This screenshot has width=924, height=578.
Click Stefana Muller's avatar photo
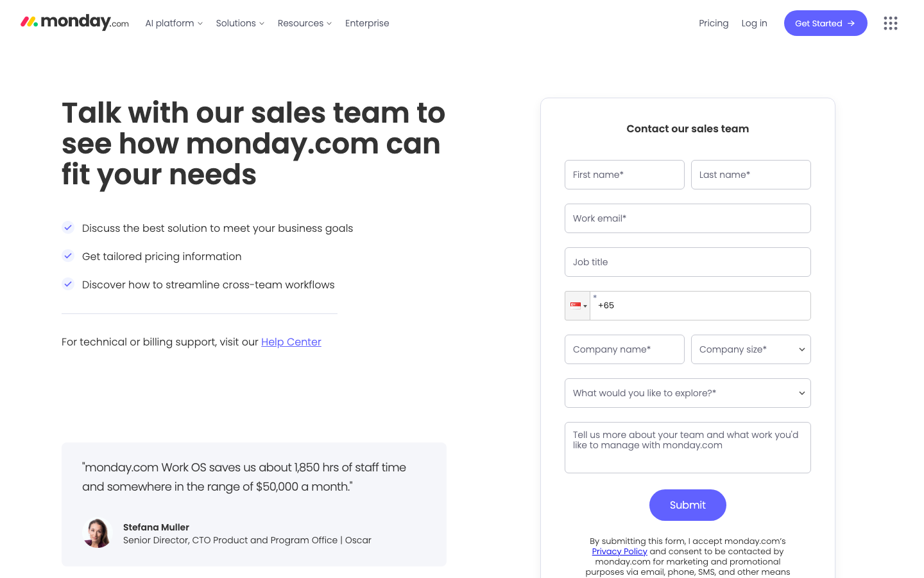(98, 533)
